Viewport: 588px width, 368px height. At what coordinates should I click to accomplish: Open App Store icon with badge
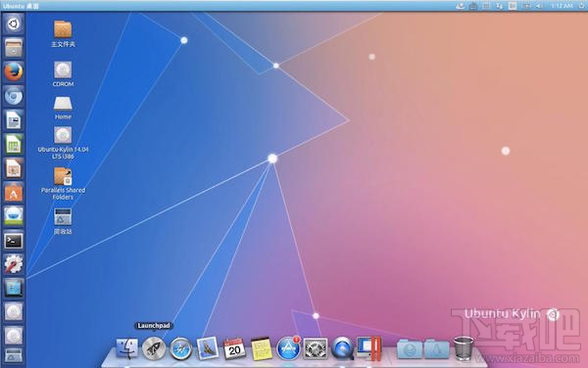(x=288, y=348)
